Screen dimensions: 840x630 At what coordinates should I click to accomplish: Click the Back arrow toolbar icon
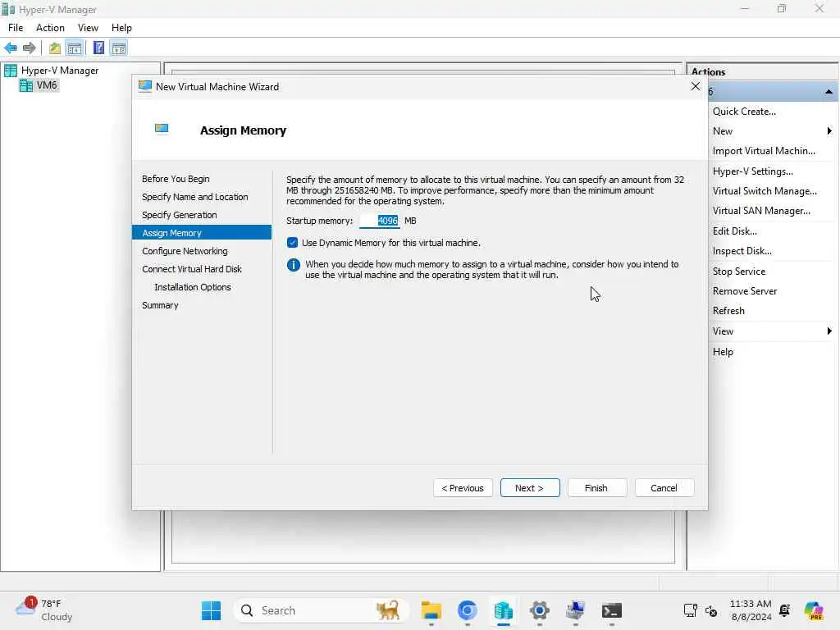11,48
